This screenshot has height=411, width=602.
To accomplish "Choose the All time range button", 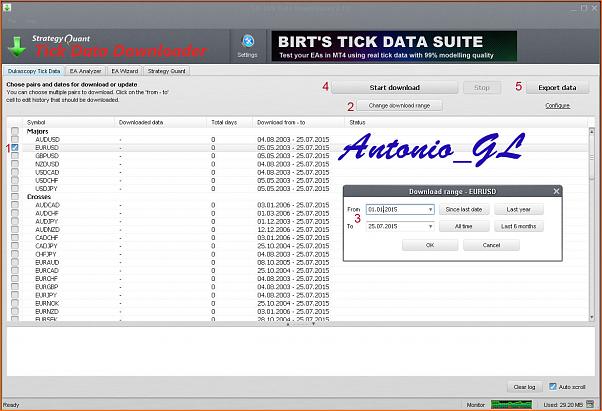I will click(x=464, y=226).
